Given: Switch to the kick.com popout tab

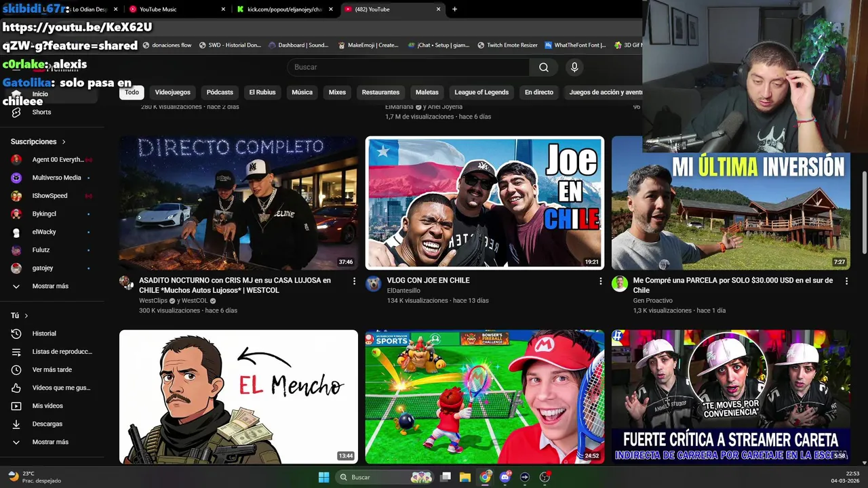Looking at the screenshot, I should tap(285, 9).
